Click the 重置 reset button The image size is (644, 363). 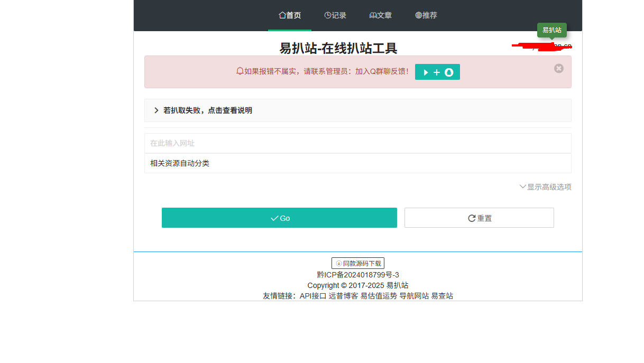coord(479,218)
